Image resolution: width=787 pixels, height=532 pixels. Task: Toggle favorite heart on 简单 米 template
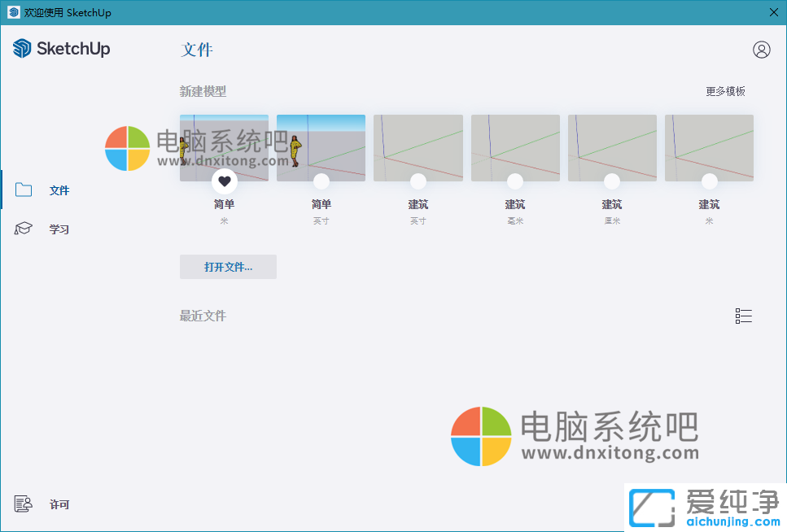[225, 181]
